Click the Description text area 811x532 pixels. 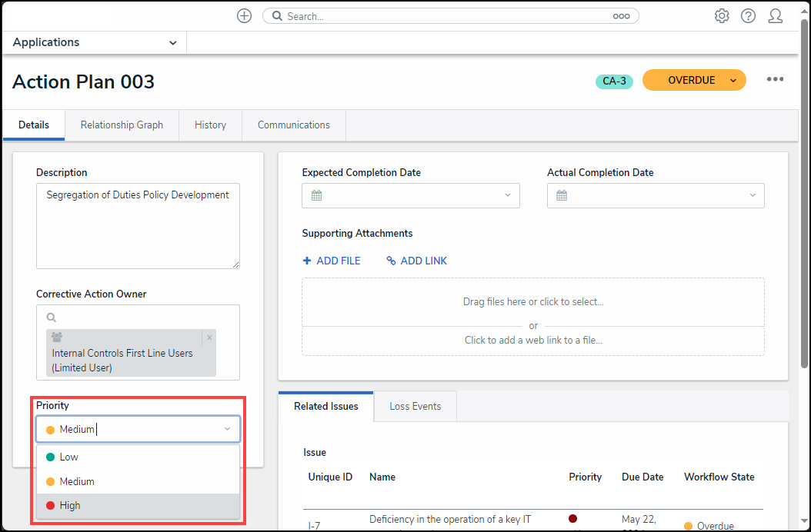click(138, 225)
